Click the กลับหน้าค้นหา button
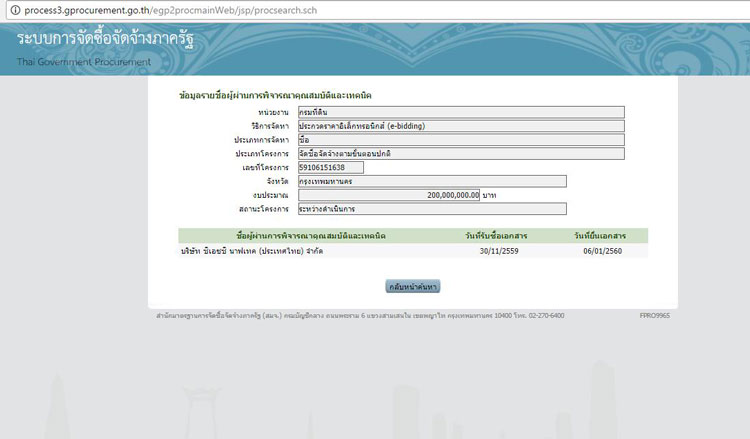This screenshot has height=439, width=750. point(412,286)
